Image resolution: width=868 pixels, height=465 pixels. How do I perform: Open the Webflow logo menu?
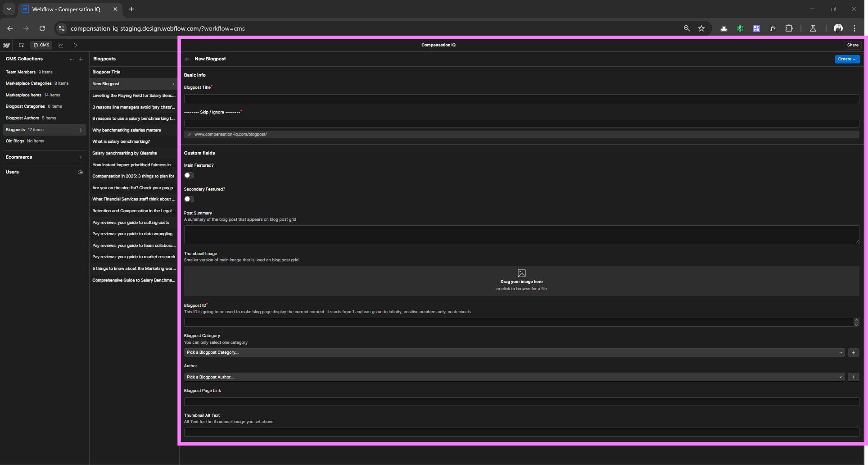[x=7, y=45]
